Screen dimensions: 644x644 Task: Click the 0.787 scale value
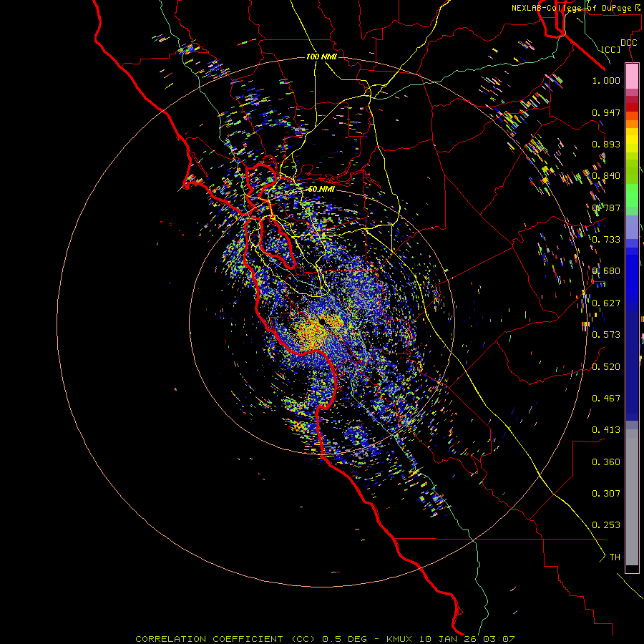(606, 208)
